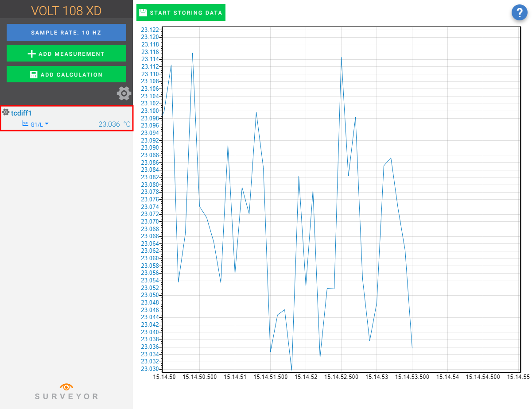Image resolution: width=532 pixels, height=409 pixels.
Task: Open the G1/L graph assignment dropdown
Action: click(46, 124)
